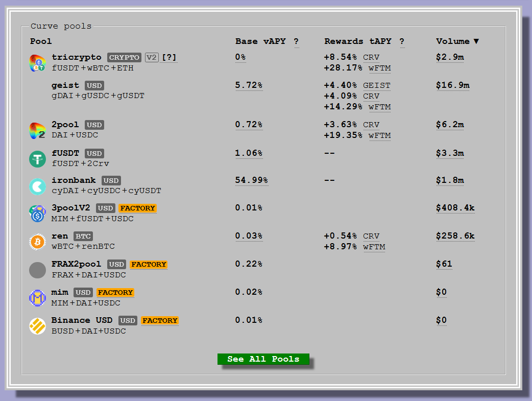The image size is (532, 401).
Task: Click the FRAX2pool gray circle icon
Action: tap(37, 270)
